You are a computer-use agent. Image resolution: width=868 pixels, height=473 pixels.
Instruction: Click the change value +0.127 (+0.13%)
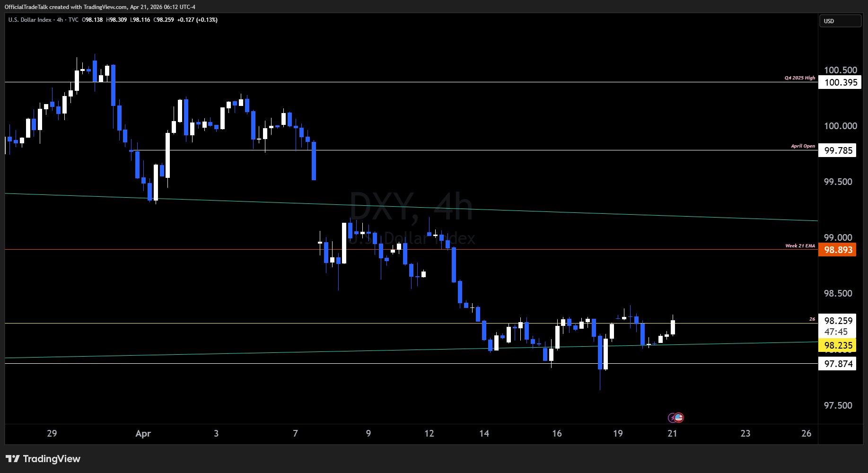pyautogui.click(x=197, y=20)
